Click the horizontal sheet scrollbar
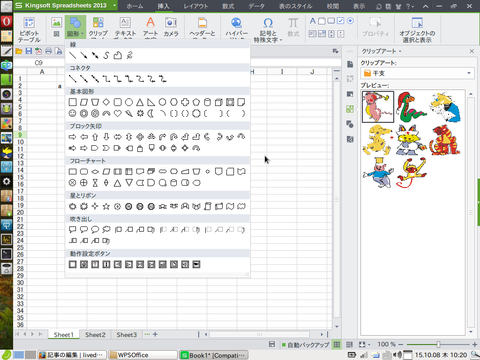 click(x=259, y=334)
